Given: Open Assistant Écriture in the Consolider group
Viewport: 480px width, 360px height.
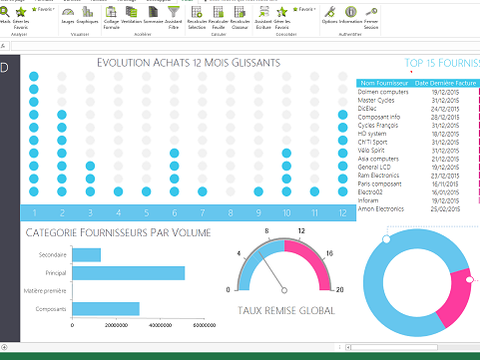Looking at the screenshot, I should [263, 18].
